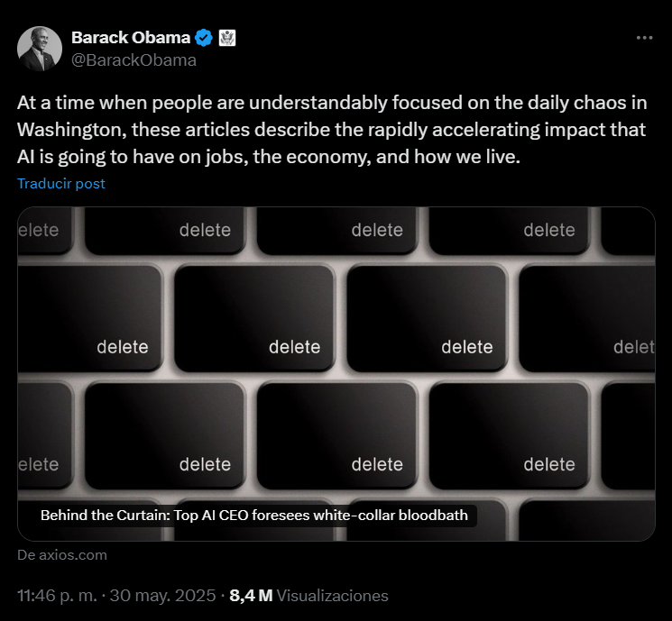The height and width of the screenshot is (621, 672).
Task: Click the Visualizaciones label
Action: pyautogui.click(x=332, y=596)
